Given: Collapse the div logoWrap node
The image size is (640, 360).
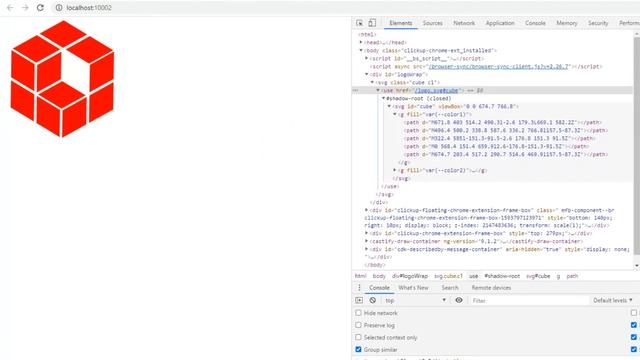Looking at the screenshot, I should click(x=367, y=74).
